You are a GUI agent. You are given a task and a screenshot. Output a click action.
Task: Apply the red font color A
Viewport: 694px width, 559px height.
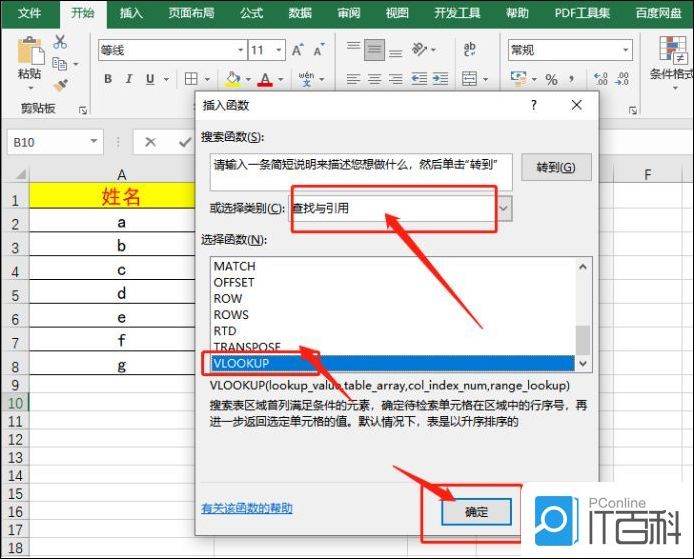[265, 79]
